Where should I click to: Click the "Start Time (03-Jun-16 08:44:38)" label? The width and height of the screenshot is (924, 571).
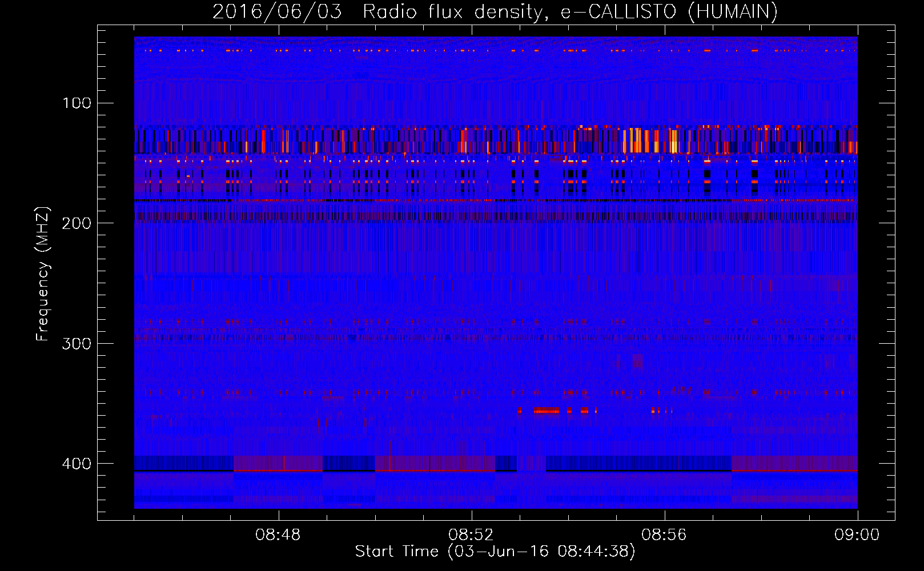point(495,551)
